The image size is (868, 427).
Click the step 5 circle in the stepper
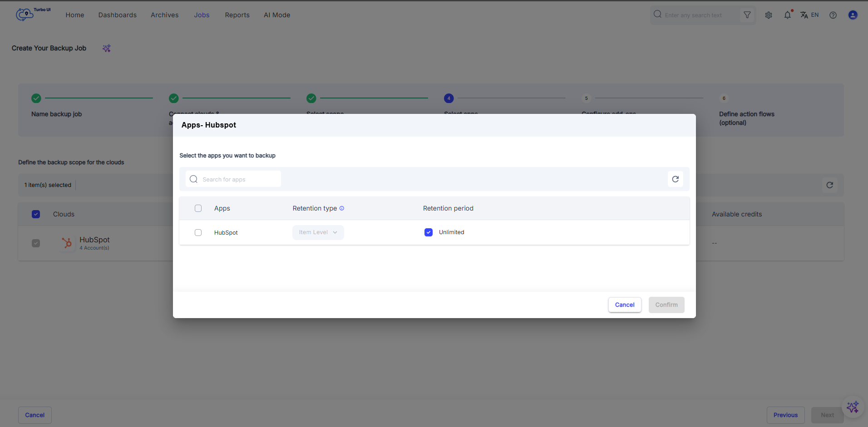click(587, 98)
